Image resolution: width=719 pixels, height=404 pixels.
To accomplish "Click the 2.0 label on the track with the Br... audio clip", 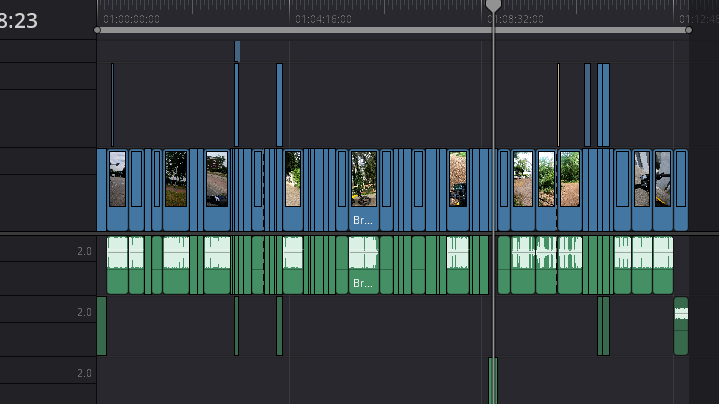I will [84, 251].
